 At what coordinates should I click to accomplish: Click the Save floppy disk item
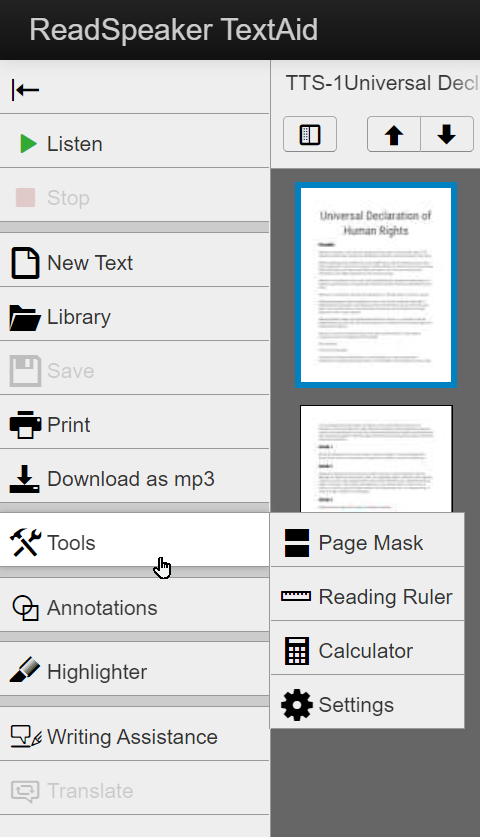click(134, 369)
